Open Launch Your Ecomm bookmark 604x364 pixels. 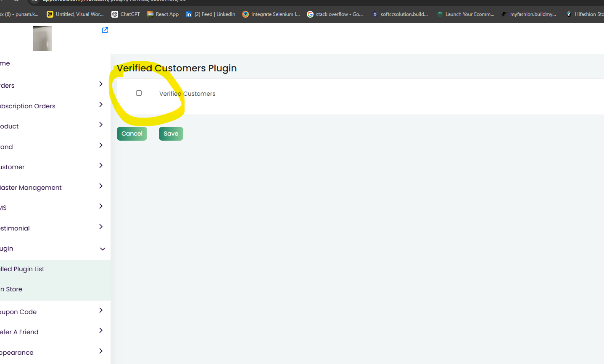click(x=466, y=14)
